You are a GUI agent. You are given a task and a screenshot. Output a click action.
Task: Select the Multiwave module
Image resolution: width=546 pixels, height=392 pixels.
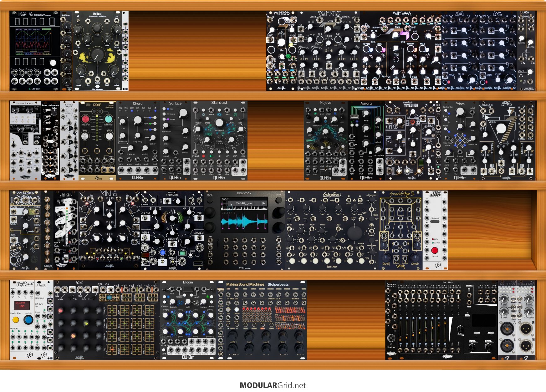tap(401, 51)
